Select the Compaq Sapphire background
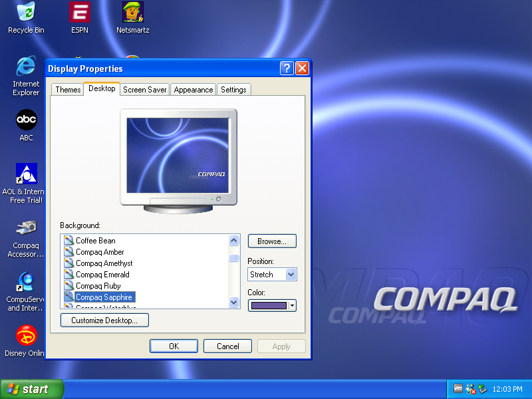 (104, 297)
